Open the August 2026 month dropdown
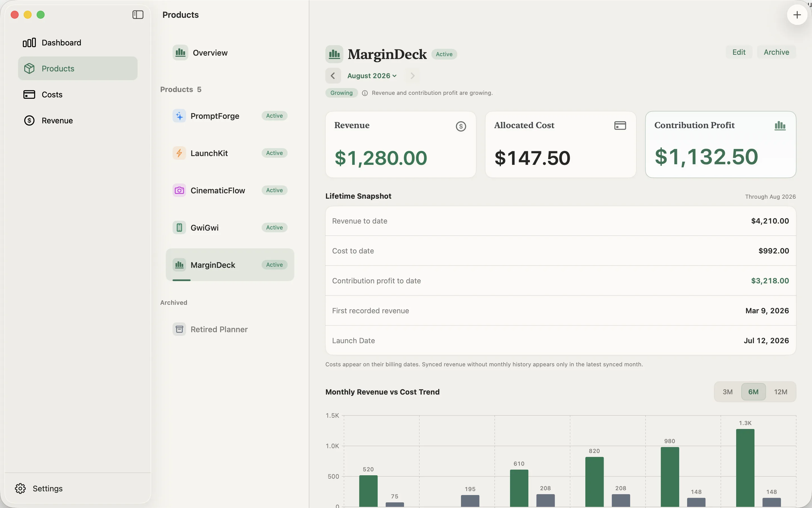 tap(372, 76)
